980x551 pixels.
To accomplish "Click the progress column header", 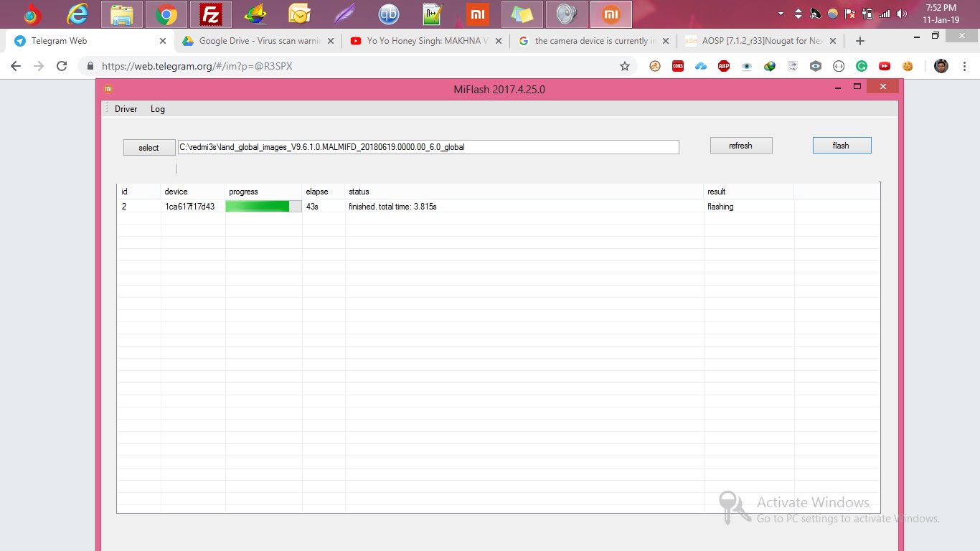I will (263, 192).
